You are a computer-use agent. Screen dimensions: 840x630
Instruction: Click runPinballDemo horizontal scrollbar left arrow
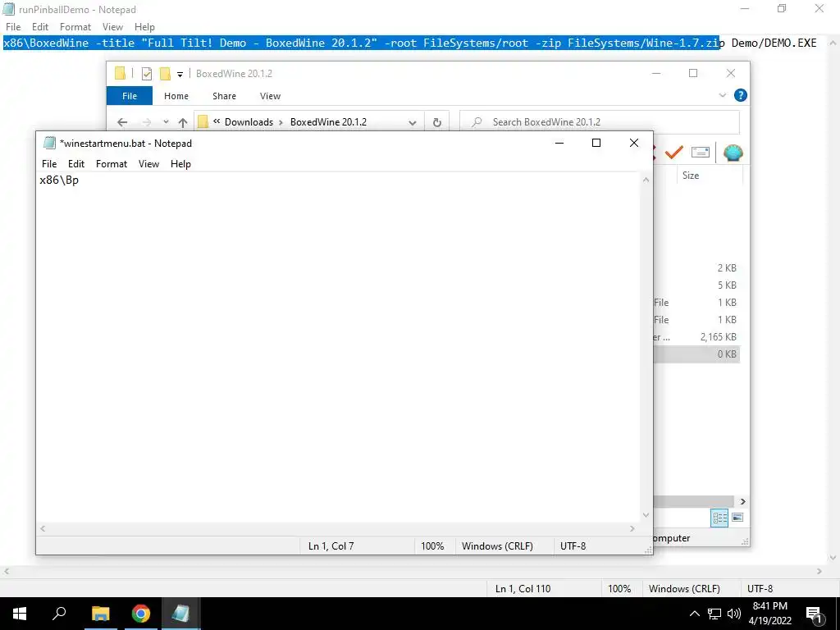[7, 571]
